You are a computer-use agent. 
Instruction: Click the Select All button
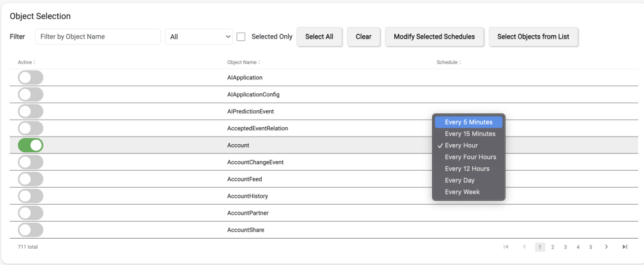click(319, 37)
